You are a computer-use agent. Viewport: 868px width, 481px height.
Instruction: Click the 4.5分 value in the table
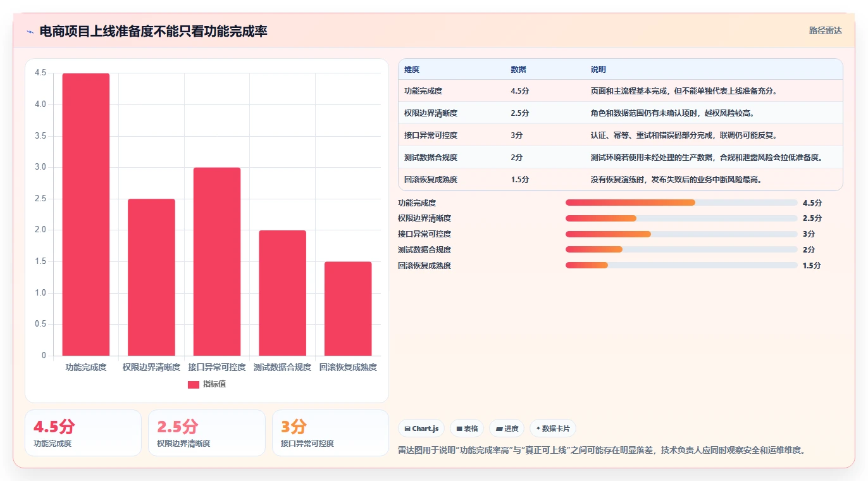coord(520,91)
